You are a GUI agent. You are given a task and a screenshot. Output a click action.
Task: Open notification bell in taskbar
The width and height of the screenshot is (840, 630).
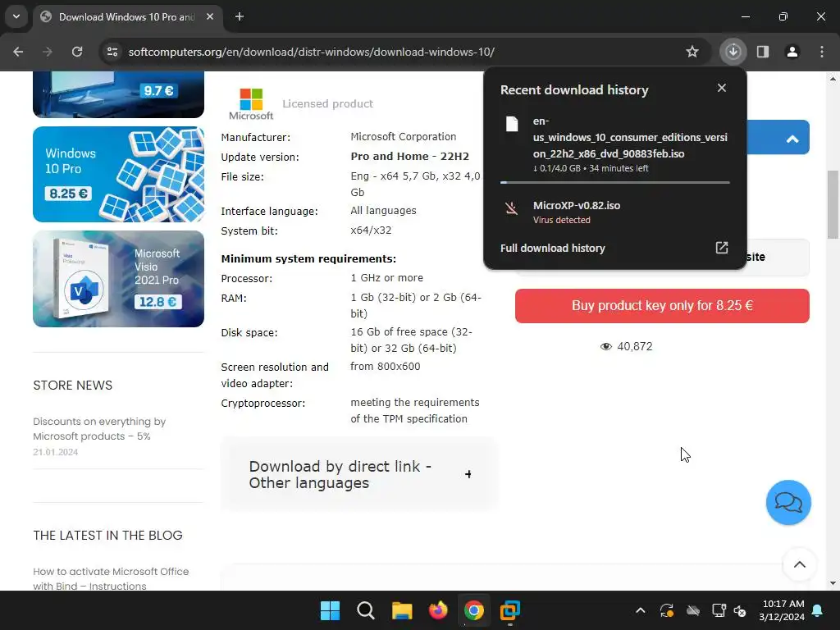[818, 610]
